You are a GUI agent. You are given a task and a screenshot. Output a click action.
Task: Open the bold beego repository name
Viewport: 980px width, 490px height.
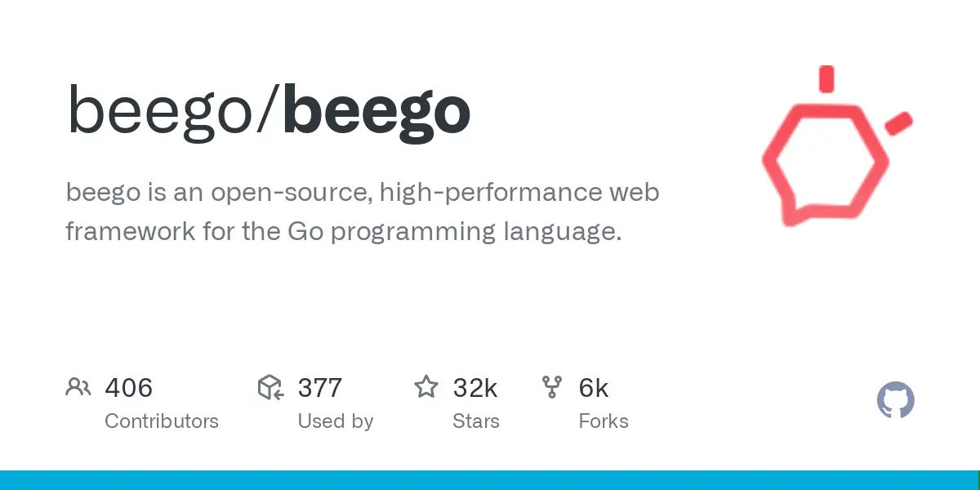(376, 113)
